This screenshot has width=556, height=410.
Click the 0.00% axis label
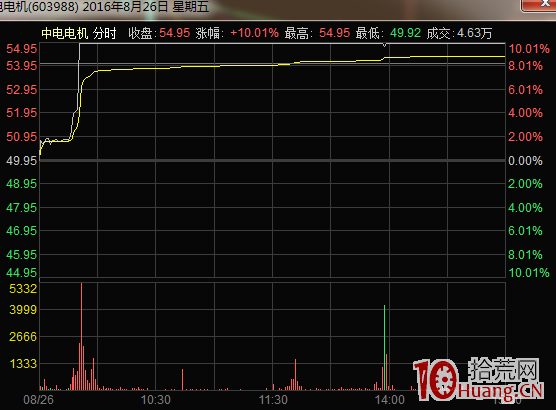(x=526, y=161)
